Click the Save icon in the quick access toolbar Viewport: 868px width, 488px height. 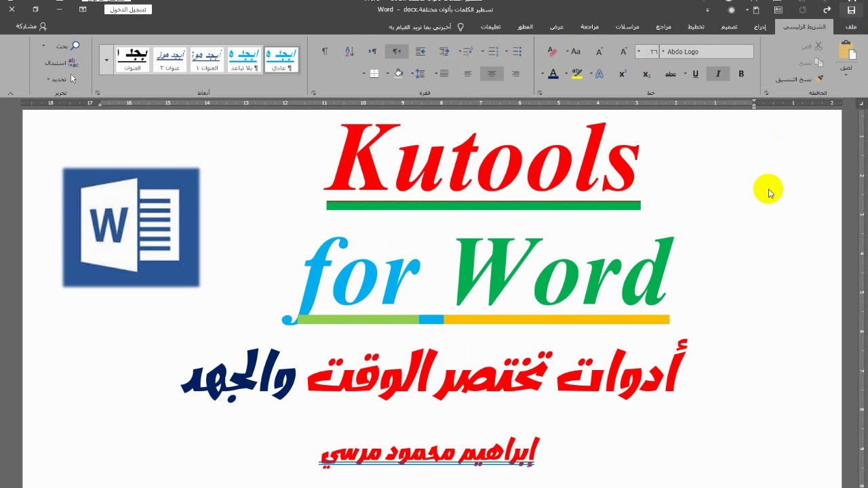coord(851,10)
